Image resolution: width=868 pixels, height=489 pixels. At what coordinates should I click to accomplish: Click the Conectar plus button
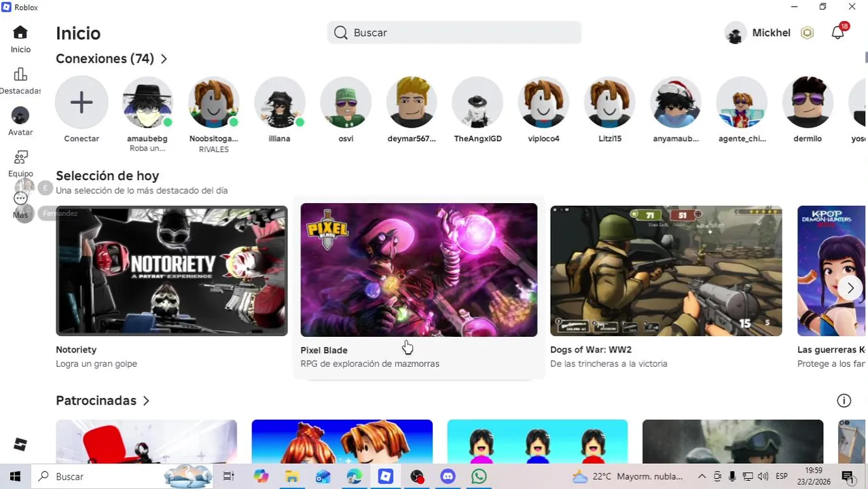(82, 103)
